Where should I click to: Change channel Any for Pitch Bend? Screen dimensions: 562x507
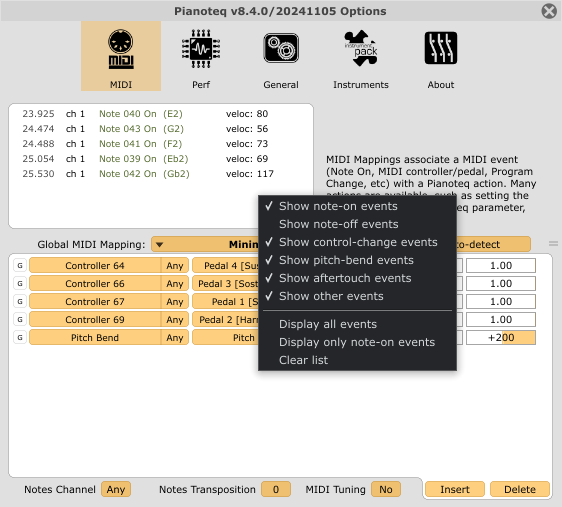(175, 338)
